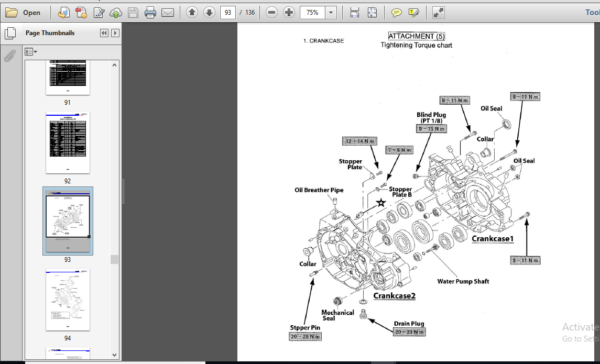Click the page number input field

(x=228, y=13)
